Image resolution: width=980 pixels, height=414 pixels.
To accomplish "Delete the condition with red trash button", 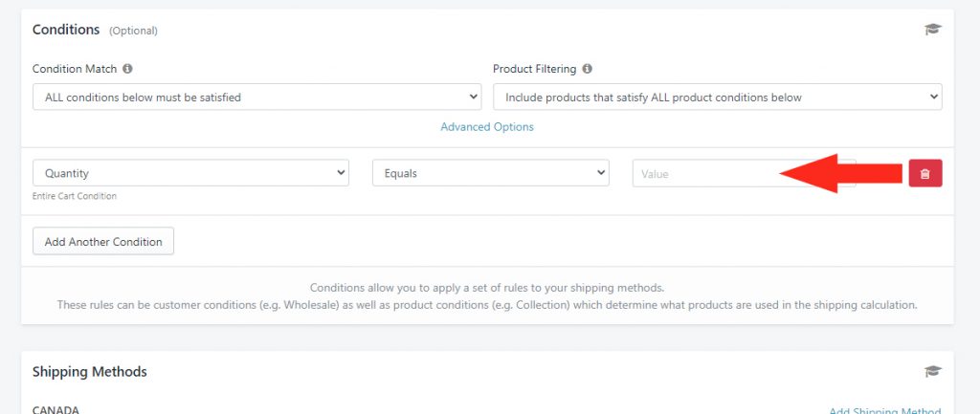I will (x=925, y=173).
